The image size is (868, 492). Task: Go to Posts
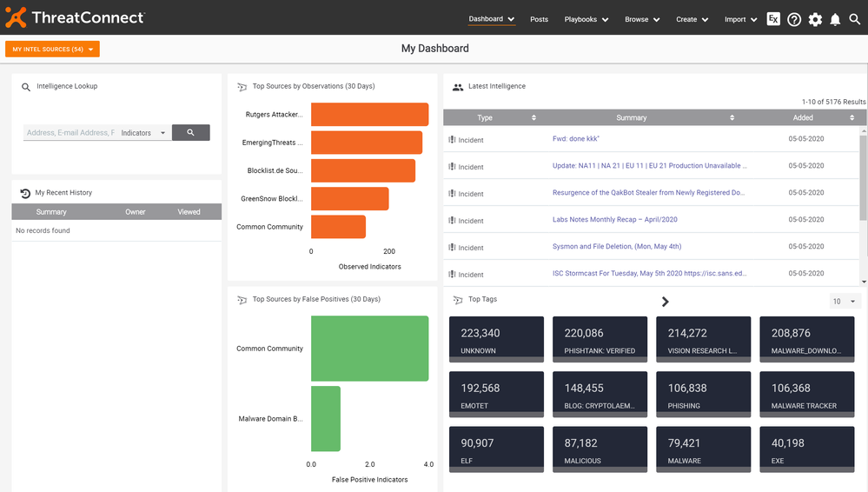540,19
